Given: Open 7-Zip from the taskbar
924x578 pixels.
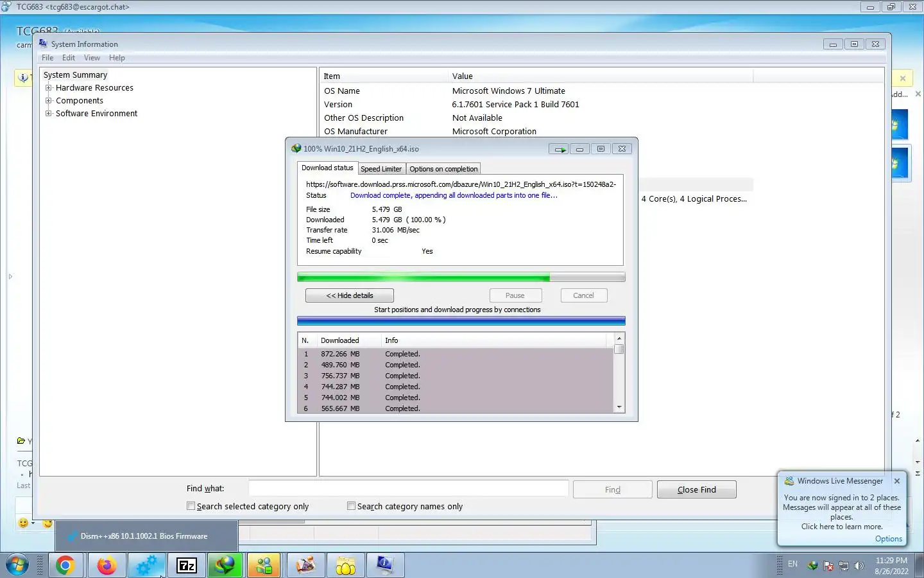Looking at the screenshot, I should coord(186,565).
